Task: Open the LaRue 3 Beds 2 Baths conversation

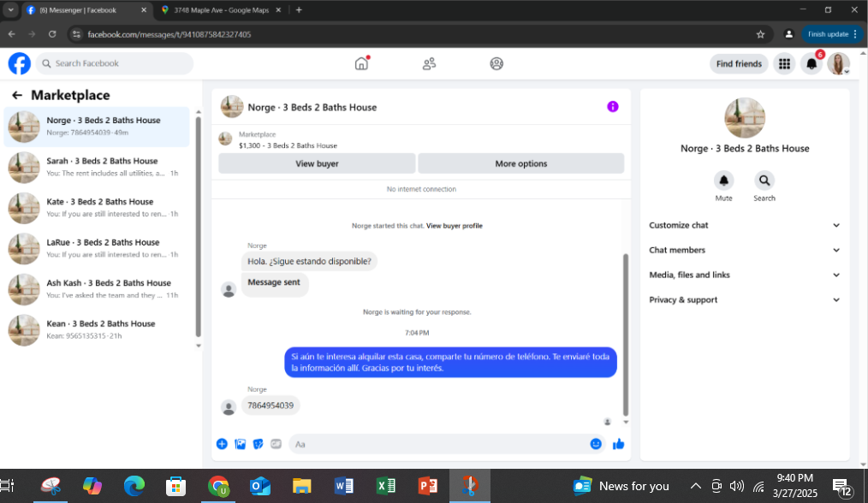Action: [97, 248]
